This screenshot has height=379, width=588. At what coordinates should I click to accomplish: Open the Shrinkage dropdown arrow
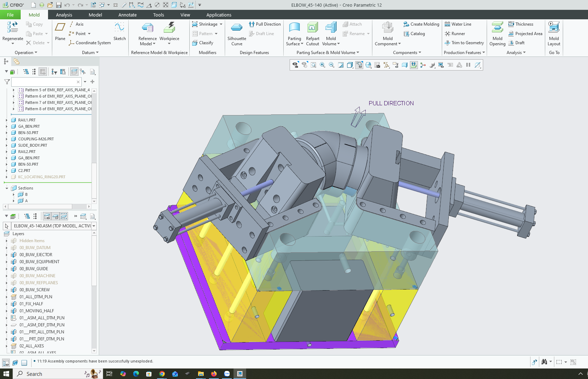[x=221, y=24]
